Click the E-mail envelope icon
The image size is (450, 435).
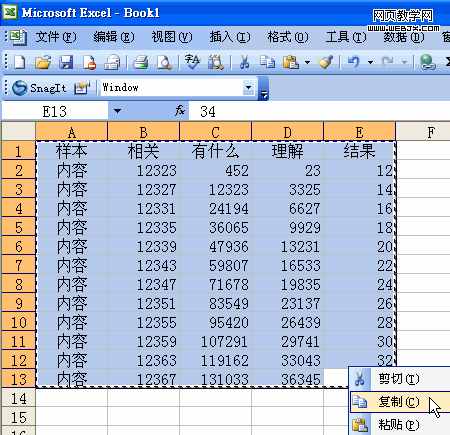(112, 62)
